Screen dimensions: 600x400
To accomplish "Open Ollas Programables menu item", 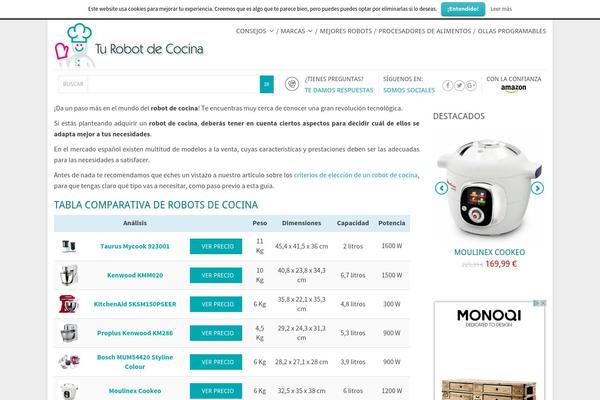I will [512, 31].
